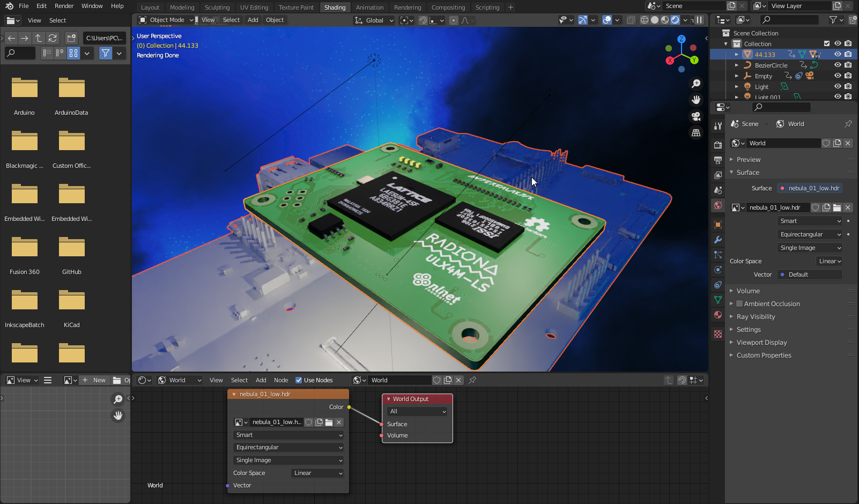Switch to the Animation workspace tab
Image resolution: width=859 pixels, height=504 pixels.
(369, 8)
